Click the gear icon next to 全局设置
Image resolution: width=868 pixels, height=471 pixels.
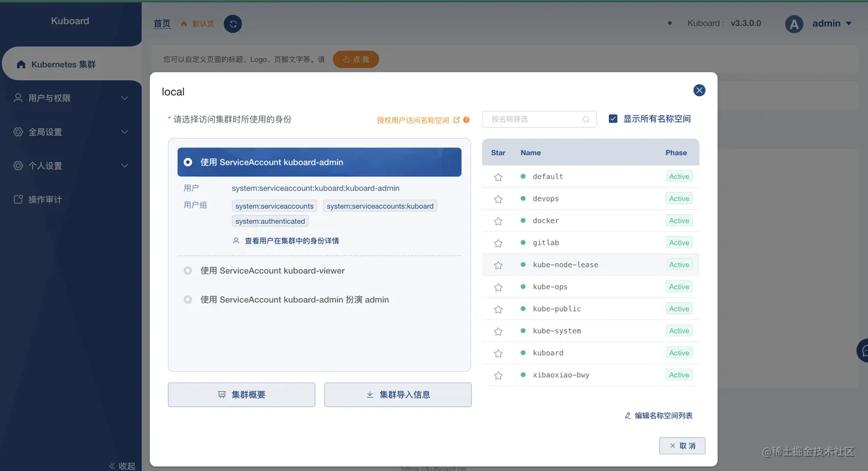coord(18,132)
